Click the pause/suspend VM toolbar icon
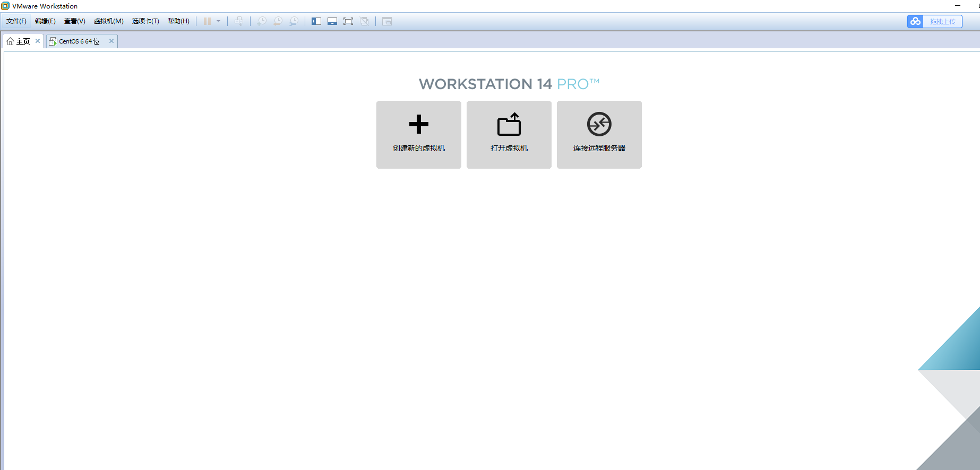 tap(207, 21)
